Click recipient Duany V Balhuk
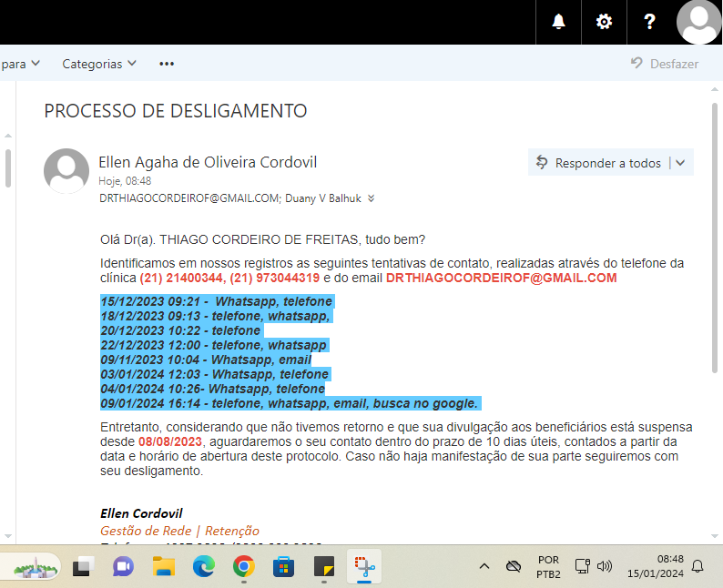This screenshot has width=723, height=588. point(322,198)
